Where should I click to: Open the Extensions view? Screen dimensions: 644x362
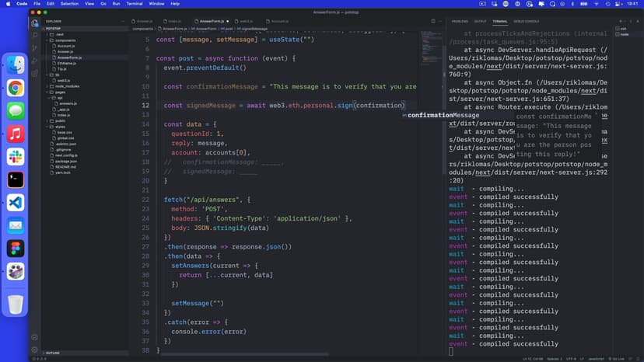pyautogui.click(x=35, y=75)
